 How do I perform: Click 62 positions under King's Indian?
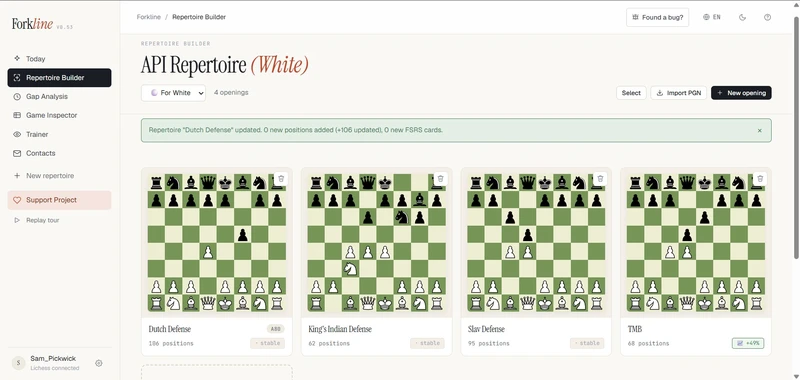tap(329, 343)
